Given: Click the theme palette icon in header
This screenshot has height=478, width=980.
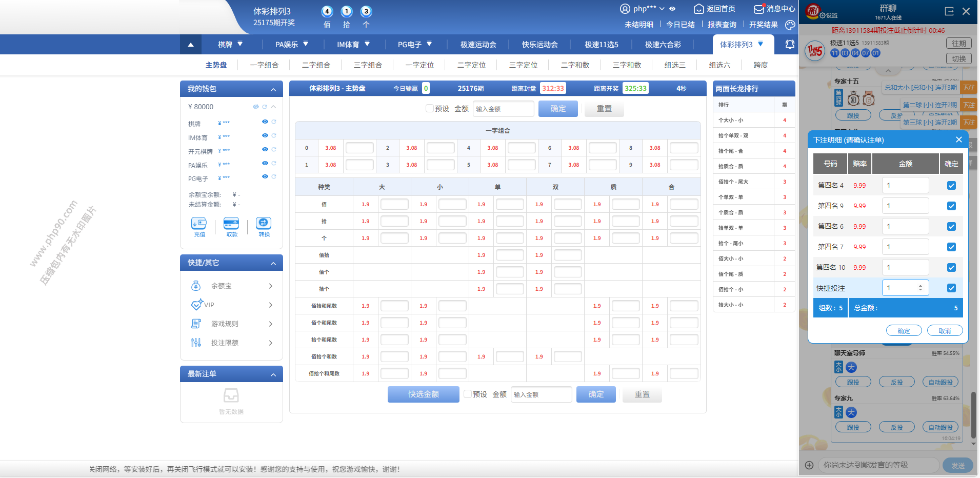Looking at the screenshot, I should click(x=790, y=25).
